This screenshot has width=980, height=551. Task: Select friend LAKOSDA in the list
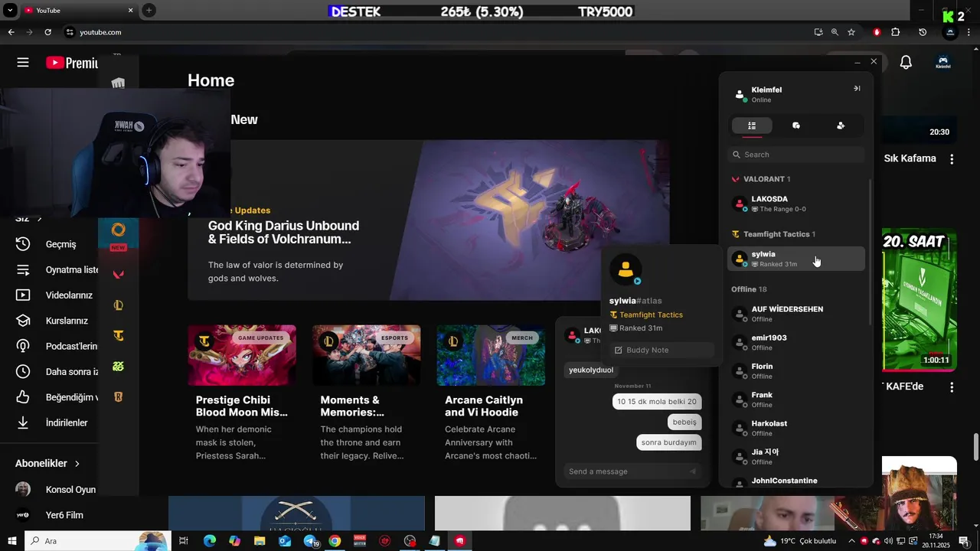(x=796, y=204)
